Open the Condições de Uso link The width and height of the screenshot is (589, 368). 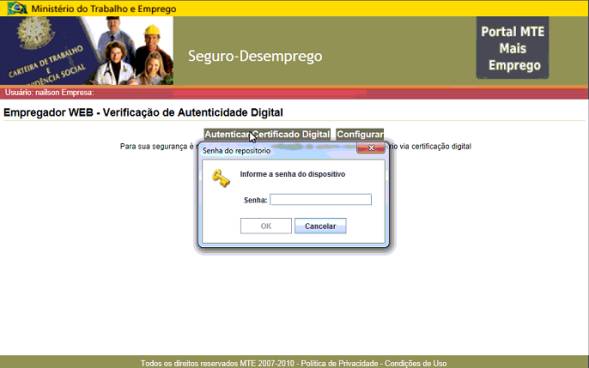coord(415,363)
